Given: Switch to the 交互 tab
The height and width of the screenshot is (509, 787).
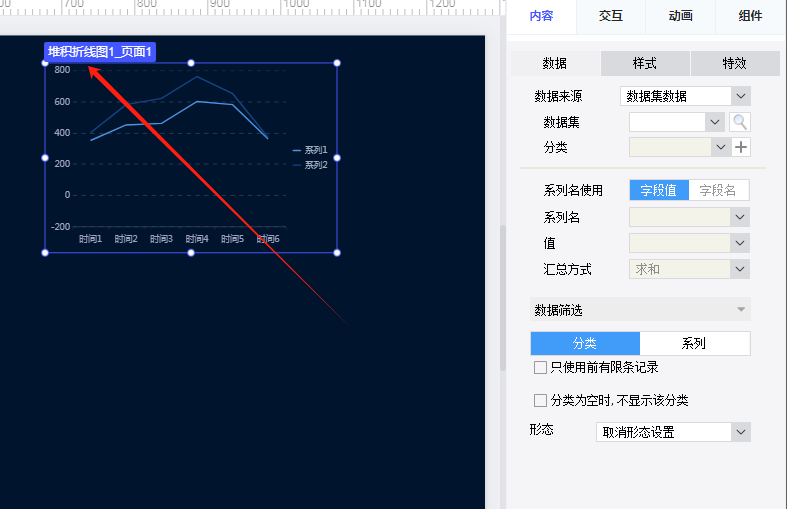Looking at the screenshot, I should 611,16.
